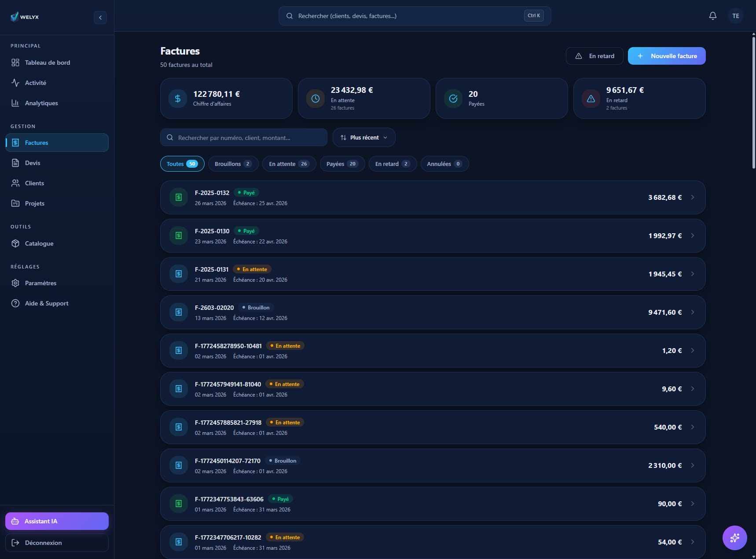The image size is (756, 559).
Task: Click the Welyx logo icon
Action: 15,17
